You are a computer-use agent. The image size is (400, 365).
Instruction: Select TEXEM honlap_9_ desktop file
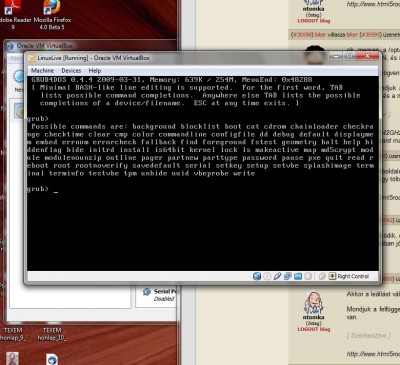point(13,334)
